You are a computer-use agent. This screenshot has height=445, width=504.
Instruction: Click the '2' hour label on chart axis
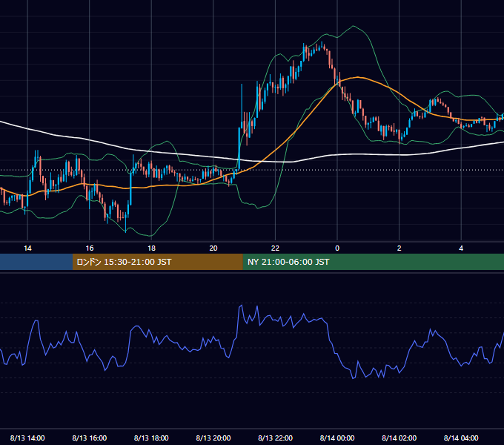(399, 248)
